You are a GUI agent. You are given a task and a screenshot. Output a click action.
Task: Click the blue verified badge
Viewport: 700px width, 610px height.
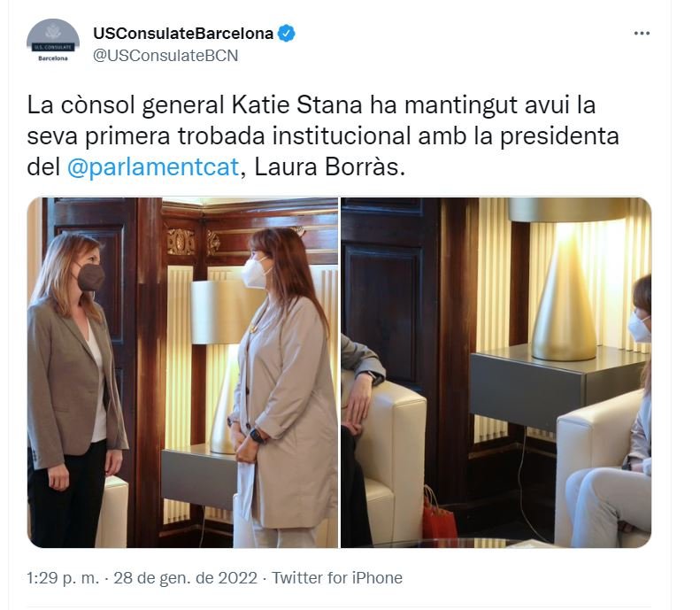287,34
